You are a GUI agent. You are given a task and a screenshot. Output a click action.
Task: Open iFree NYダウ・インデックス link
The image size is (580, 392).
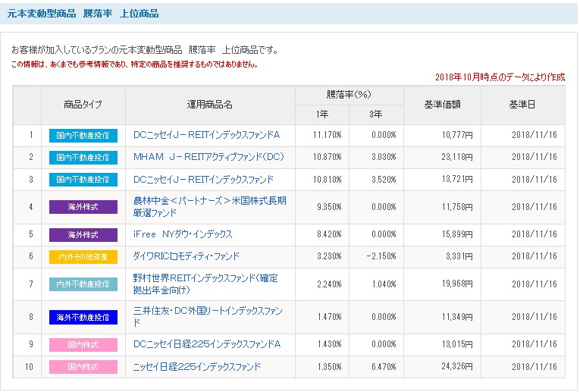183,234
